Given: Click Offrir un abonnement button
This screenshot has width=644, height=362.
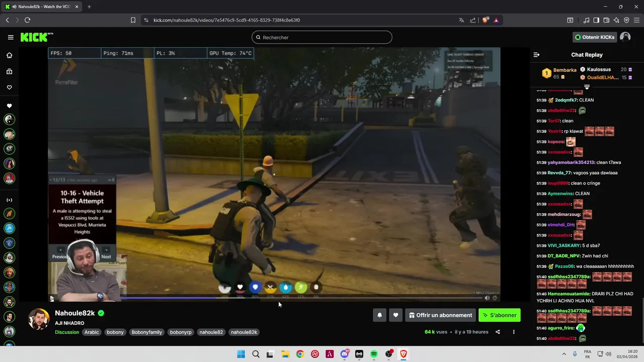Looking at the screenshot, I should pyautogui.click(x=440, y=315).
